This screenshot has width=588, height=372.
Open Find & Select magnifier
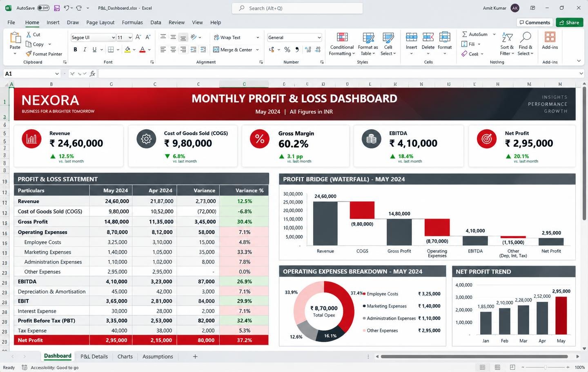526,44
